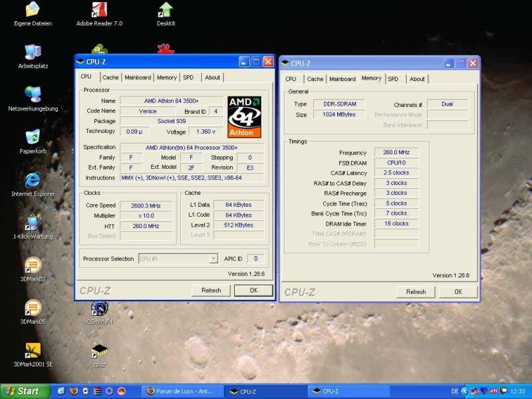Click the AMD Athlon 64 logo image

244,117
